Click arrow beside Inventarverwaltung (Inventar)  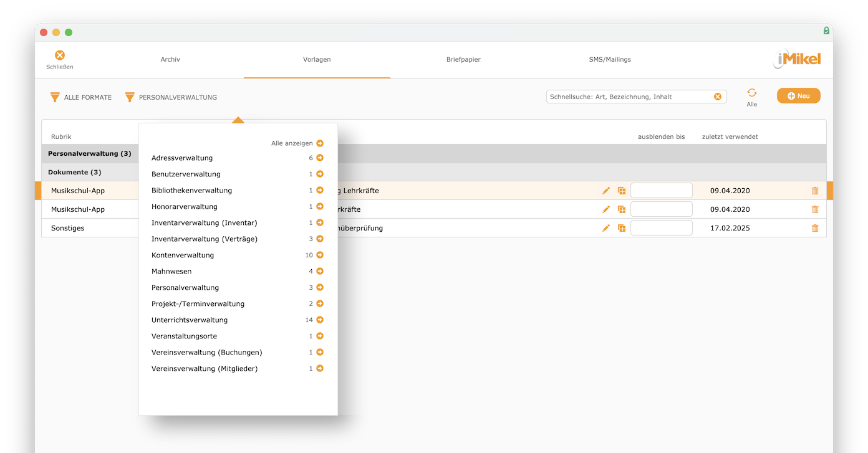pyautogui.click(x=320, y=223)
